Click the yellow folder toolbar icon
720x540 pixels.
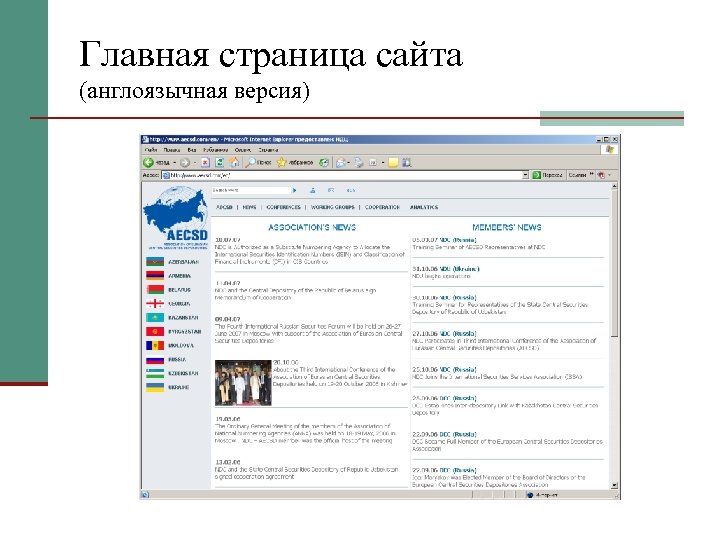[x=393, y=163]
